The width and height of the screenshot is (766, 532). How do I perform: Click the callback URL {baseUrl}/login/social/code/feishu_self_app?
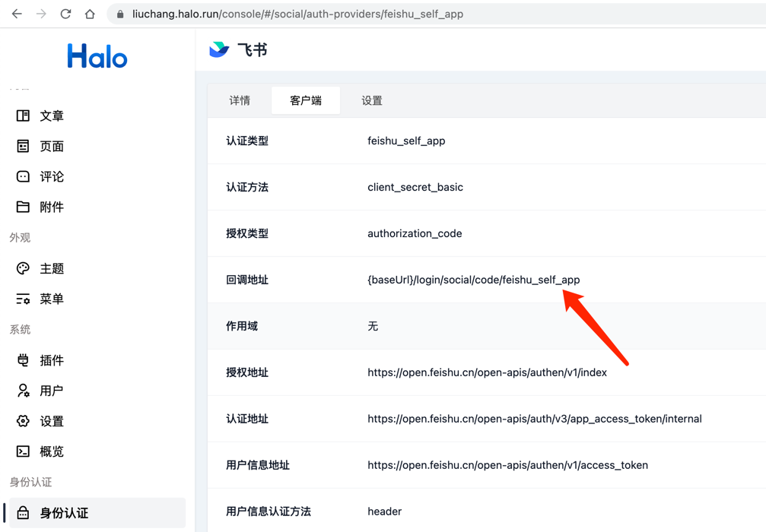coord(474,280)
